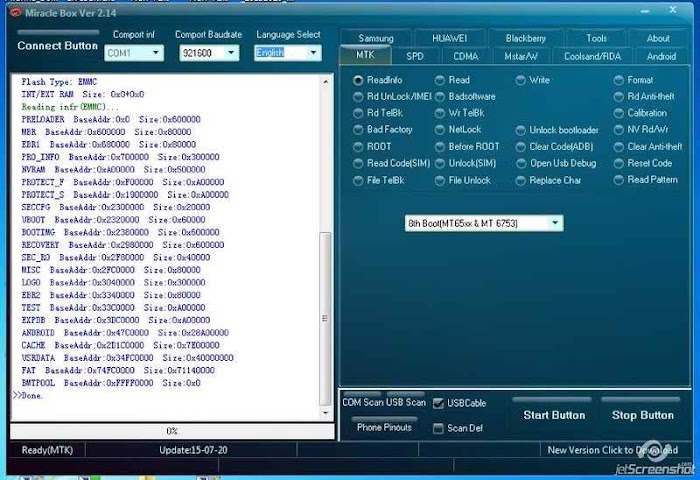Viewport: 700px width, 480px height.
Task: Click the USRDATA BaseAddr log line
Action: point(127,358)
